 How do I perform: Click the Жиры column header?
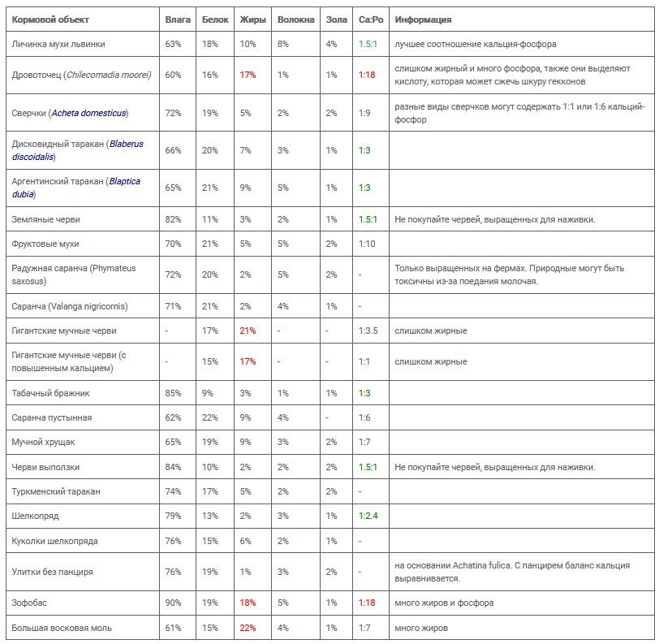pos(252,19)
